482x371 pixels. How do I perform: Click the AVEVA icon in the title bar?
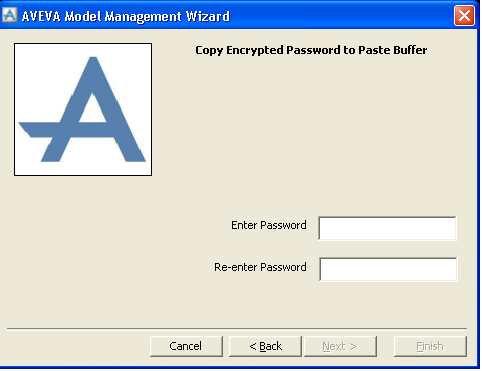point(9,15)
